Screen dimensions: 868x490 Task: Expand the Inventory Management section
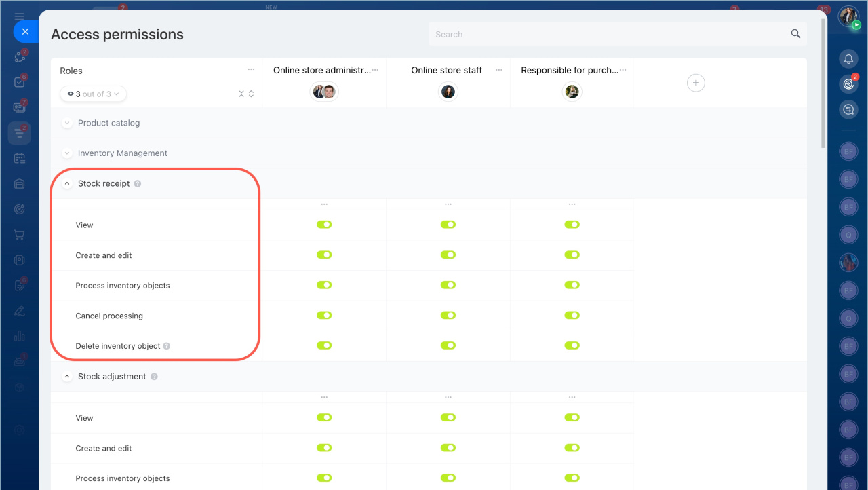point(67,153)
